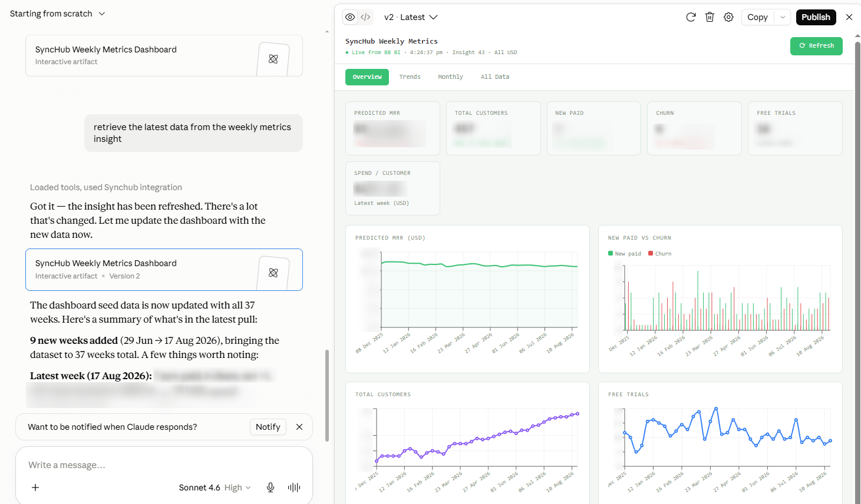Click the Churn metric card
The image size is (861, 504).
tap(694, 128)
